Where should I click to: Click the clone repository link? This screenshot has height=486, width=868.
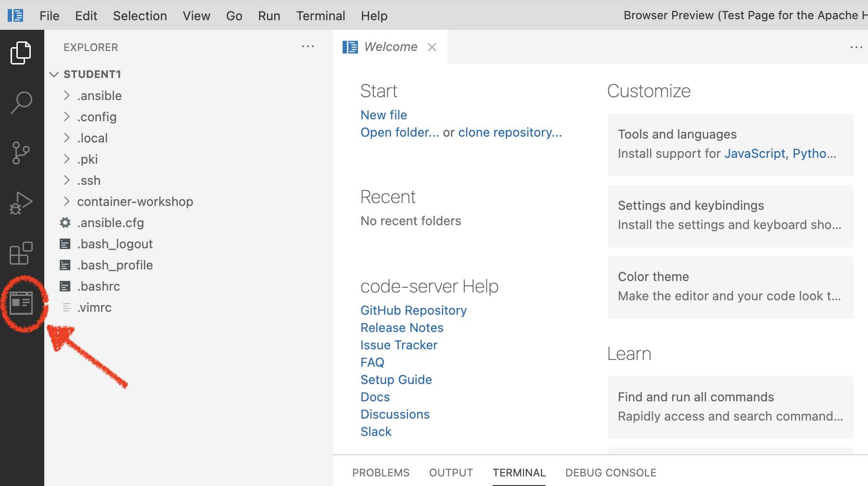pos(510,132)
